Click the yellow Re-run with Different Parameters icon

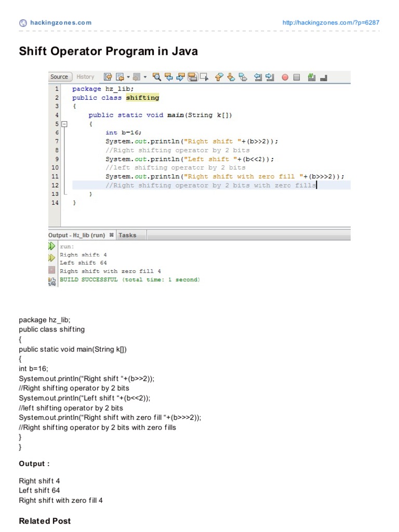click(x=51, y=258)
